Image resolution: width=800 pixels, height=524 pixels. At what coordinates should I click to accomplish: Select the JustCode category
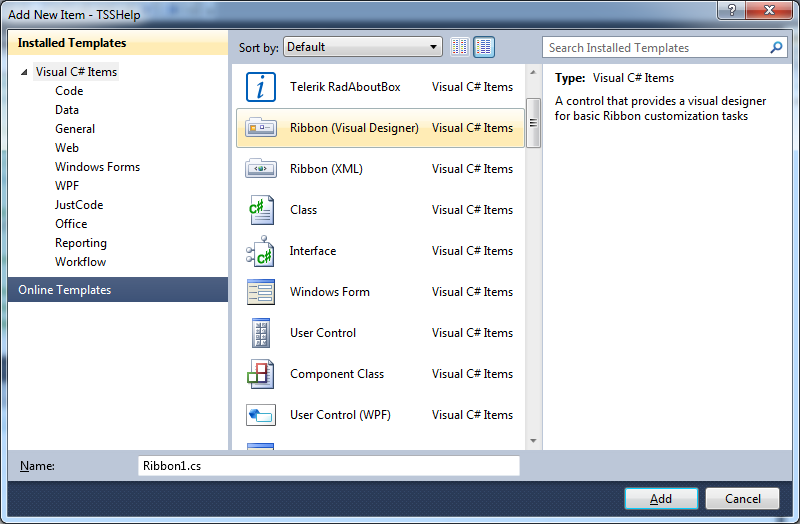tap(79, 205)
